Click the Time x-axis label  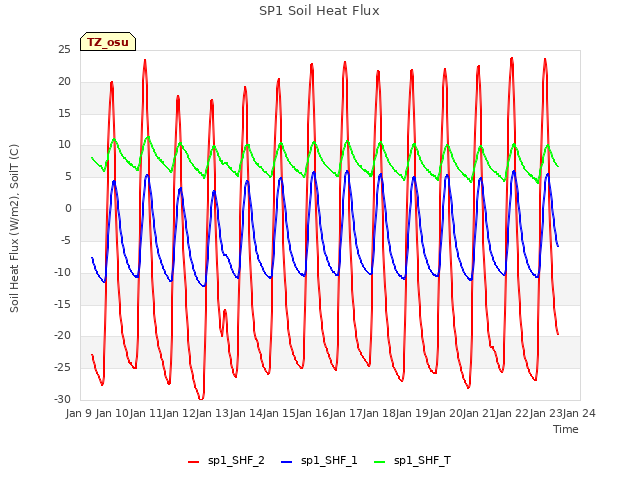[566, 429]
